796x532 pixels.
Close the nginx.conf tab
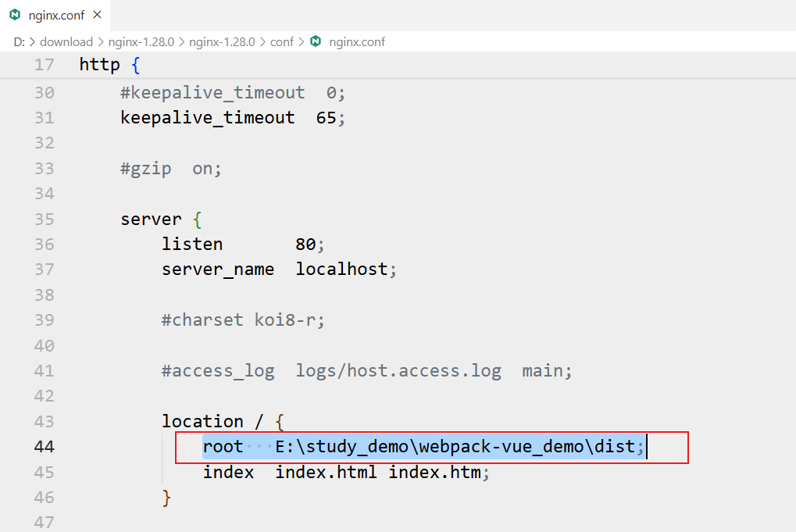(x=98, y=15)
